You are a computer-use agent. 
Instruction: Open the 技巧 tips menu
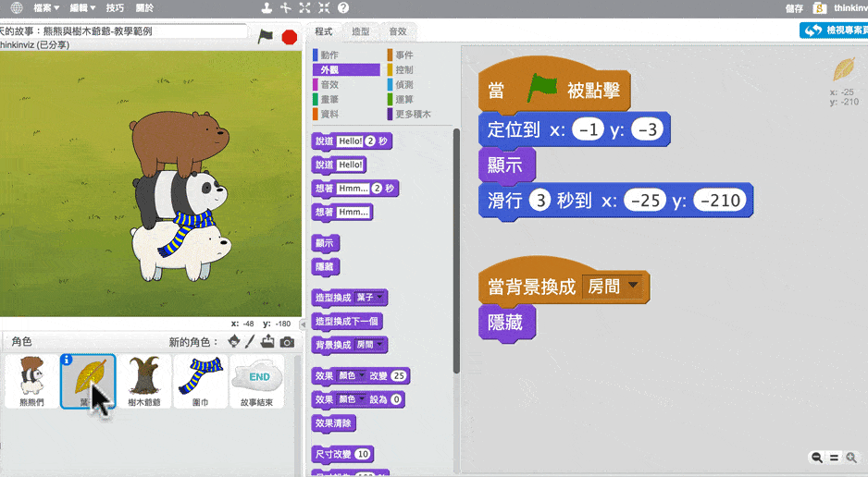(x=115, y=7)
